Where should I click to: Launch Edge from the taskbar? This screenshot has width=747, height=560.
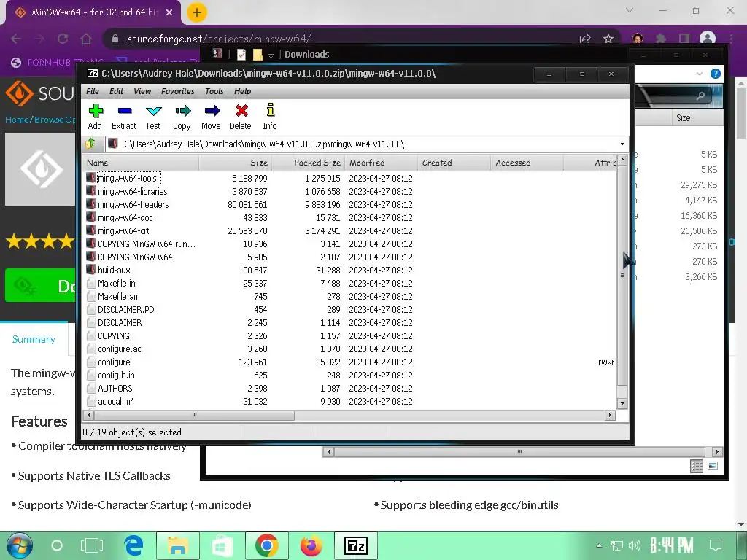coord(133,545)
